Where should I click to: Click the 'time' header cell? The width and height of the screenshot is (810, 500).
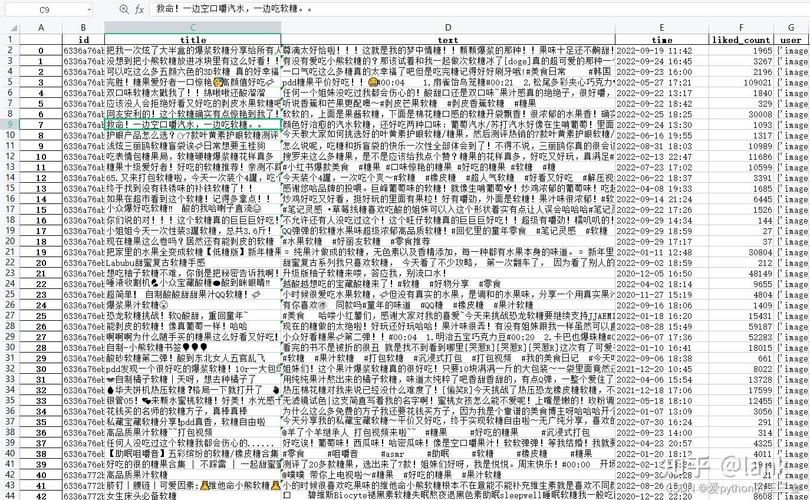(662, 39)
